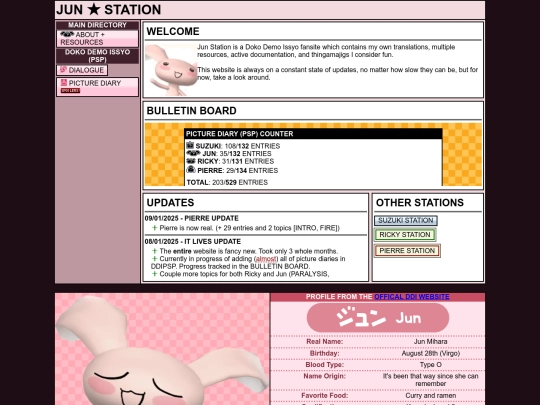
Task: Click the green plus beside 'Currently in progress'
Action: (155, 259)
